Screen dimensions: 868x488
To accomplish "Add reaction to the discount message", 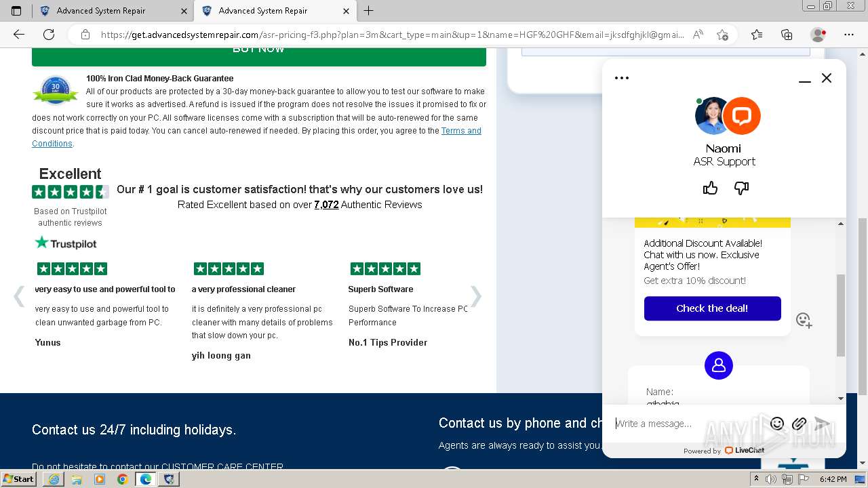I will [x=804, y=320].
